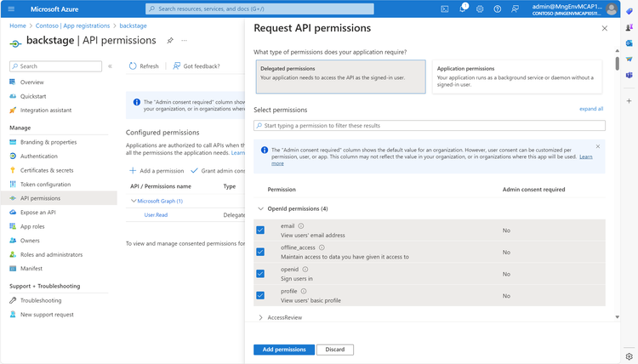Open the Cloud Shell icon in top bar
Viewport: 638px width, 364px height.
(x=445, y=9)
